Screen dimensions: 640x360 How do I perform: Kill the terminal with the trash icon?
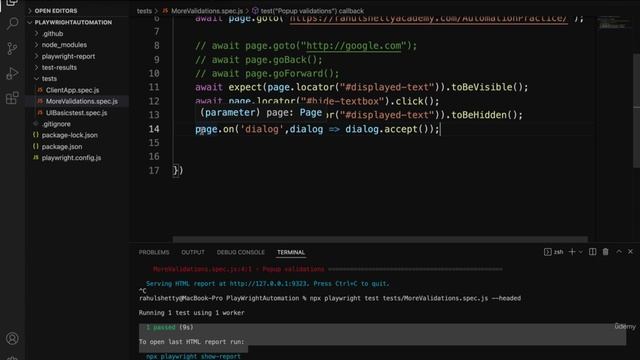605,252
